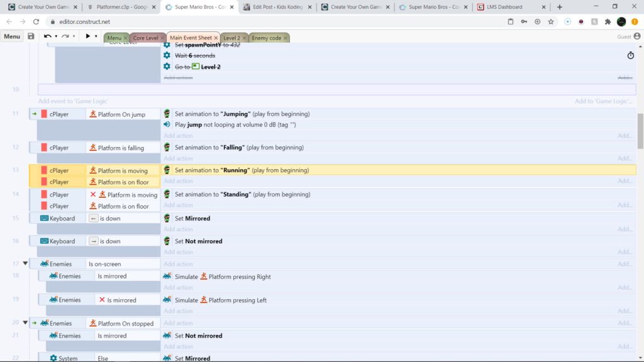Click the speaker icon of Play jump action
This screenshot has height=362, width=644.
click(167, 124)
